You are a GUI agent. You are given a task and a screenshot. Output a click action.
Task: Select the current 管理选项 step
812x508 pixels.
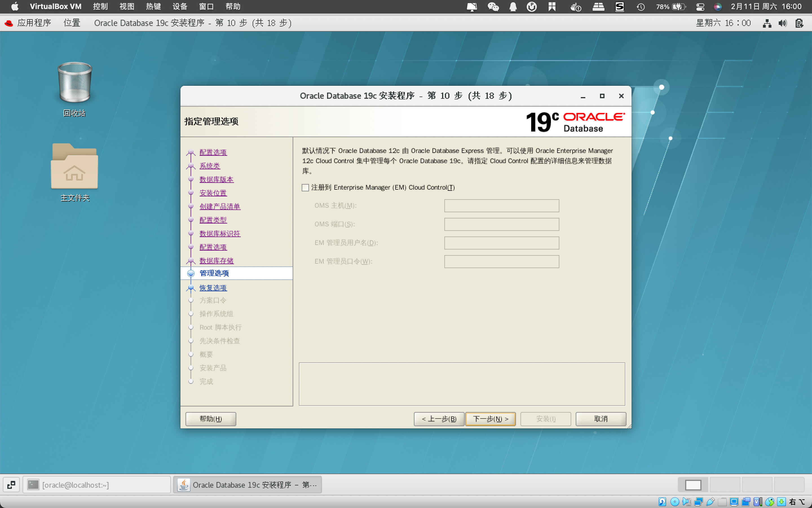point(214,273)
